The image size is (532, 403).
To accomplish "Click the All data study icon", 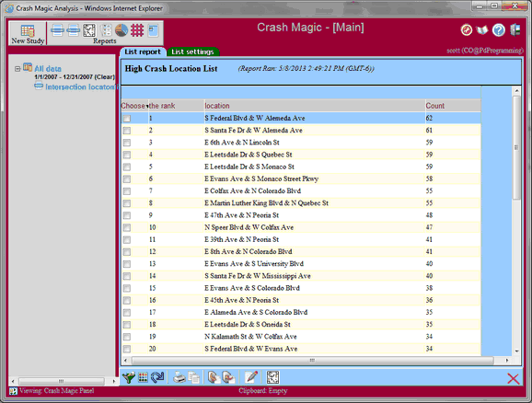I will point(28,67).
